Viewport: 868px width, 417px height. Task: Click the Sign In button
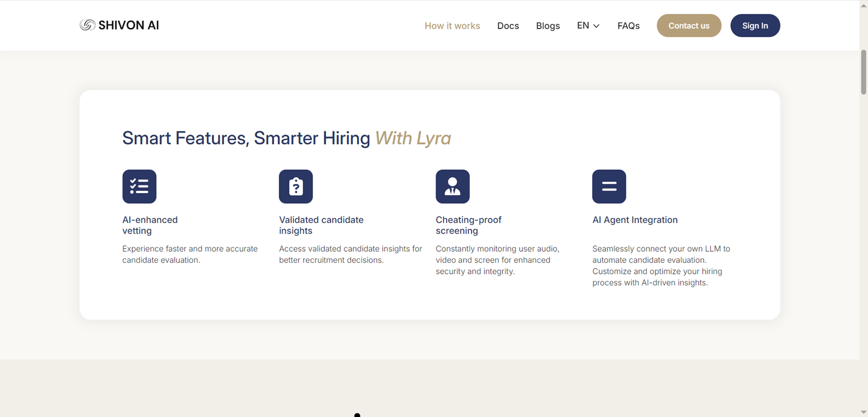tap(755, 26)
